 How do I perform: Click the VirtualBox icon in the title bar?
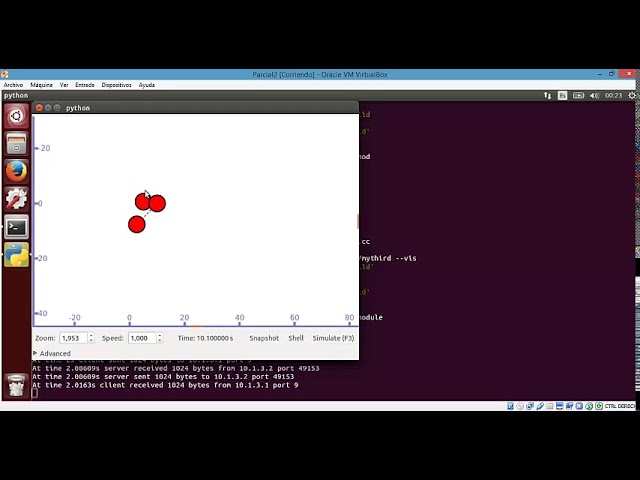4,74
